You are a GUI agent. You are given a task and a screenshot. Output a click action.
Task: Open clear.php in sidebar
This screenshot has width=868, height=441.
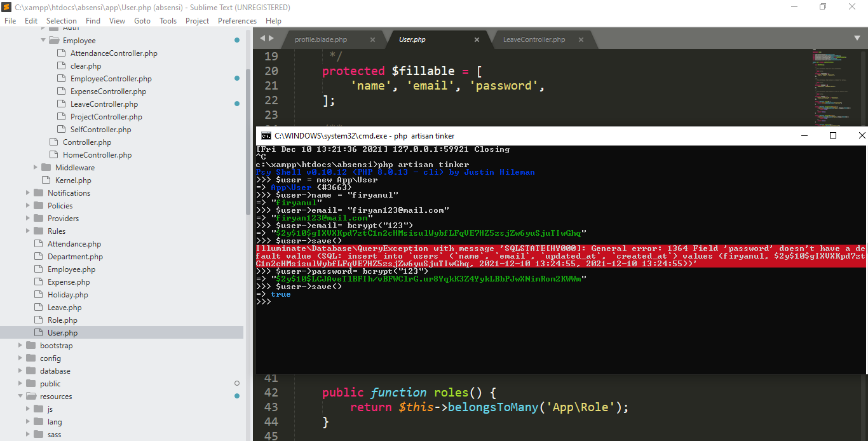[86, 66]
